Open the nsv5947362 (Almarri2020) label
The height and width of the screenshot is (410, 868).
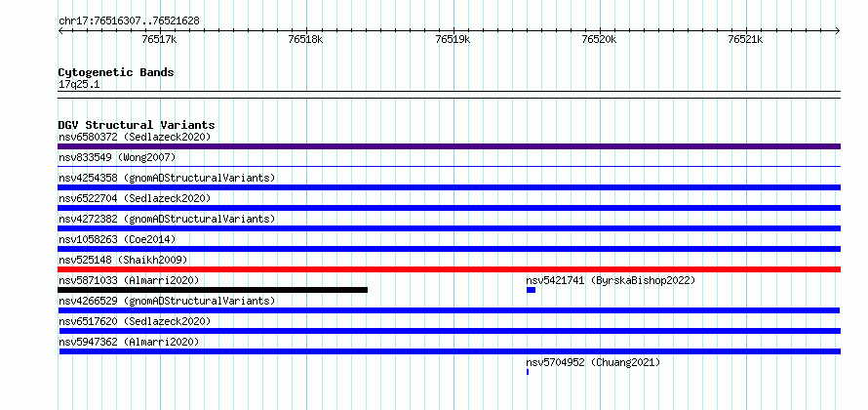tap(129, 342)
